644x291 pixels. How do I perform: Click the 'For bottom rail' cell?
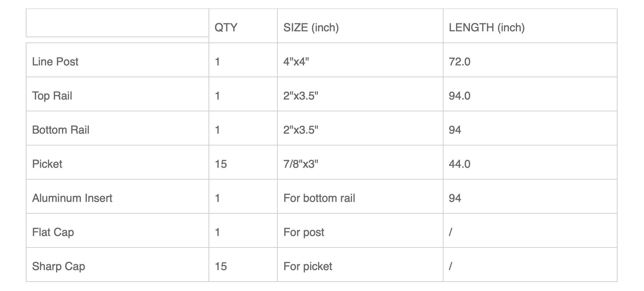click(360, 198)
